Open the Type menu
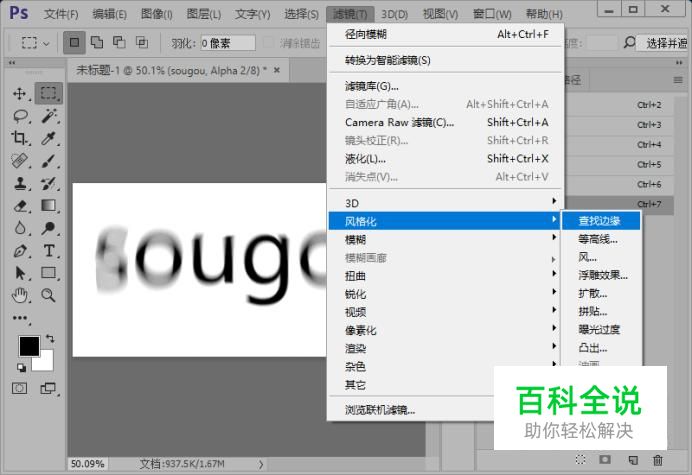 pos(252,14)
